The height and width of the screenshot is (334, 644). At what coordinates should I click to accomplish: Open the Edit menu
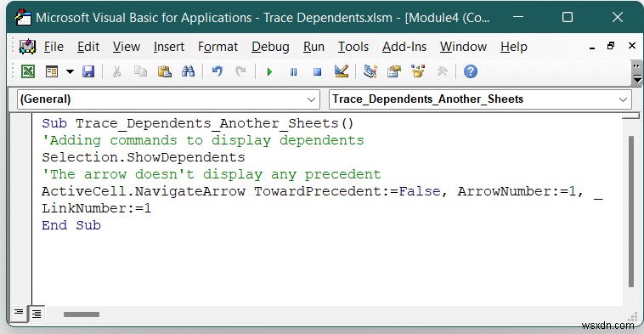point(88,47)
